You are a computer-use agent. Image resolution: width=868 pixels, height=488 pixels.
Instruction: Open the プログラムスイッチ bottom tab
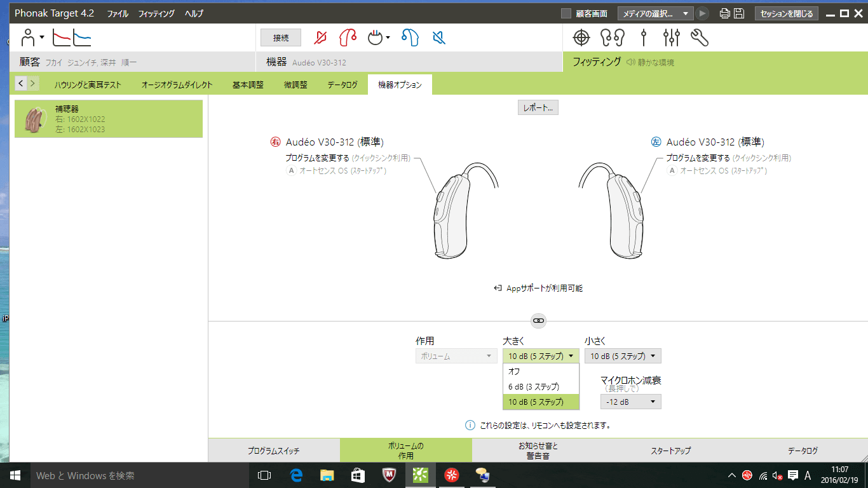274,451
